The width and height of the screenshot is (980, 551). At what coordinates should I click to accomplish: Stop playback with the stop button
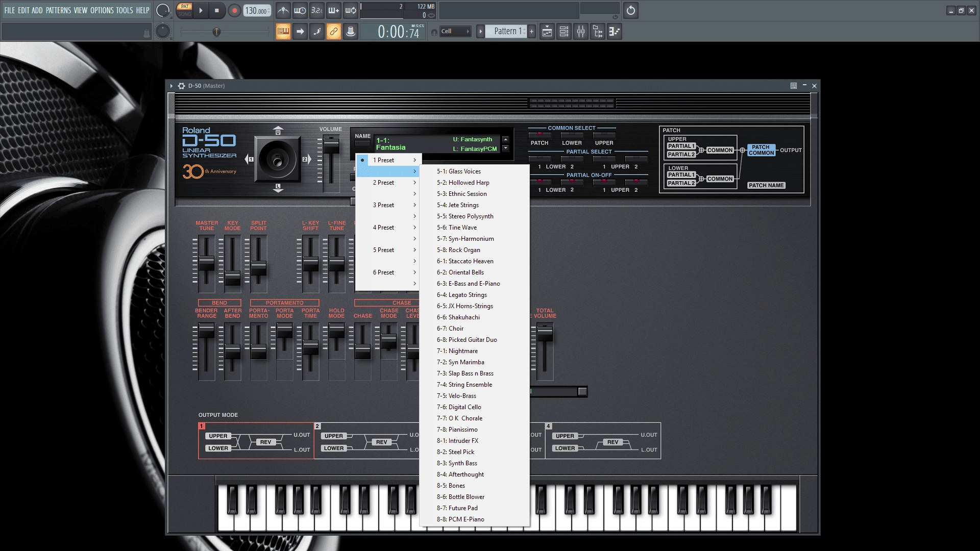tap(216, 10)
